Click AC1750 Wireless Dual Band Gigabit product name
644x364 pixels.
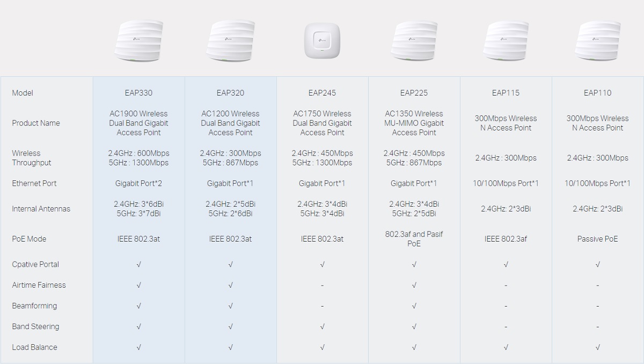click(322, 123)
